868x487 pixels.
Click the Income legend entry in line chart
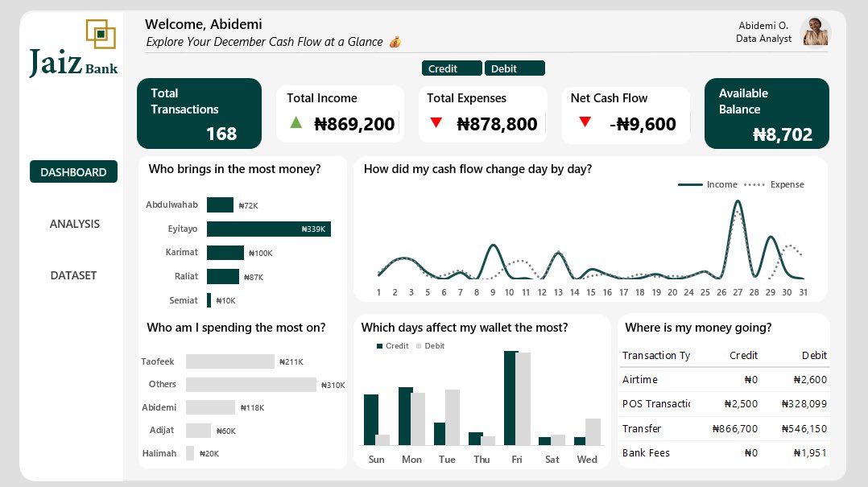(x=708, y=184)
